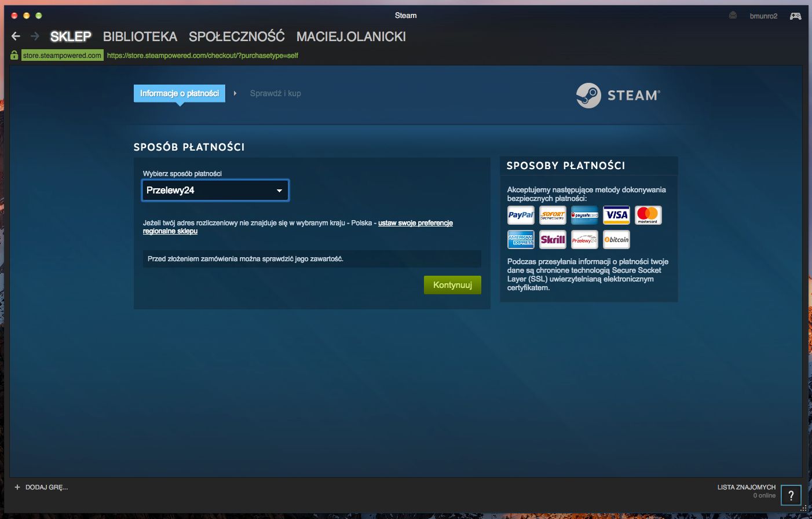Switch to the SKLEP tab

(x=71, y=36)
